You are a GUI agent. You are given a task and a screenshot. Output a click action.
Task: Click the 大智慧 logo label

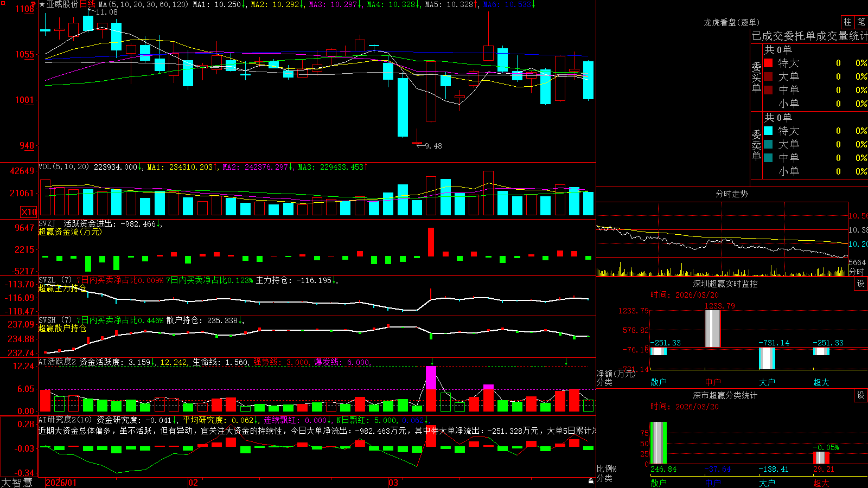pyautogui.click(x=17, y=482)
